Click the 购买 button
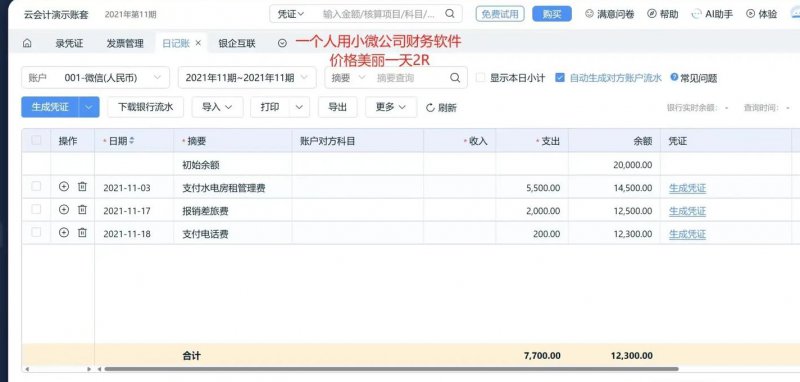Screen dimensions: 800x382 point(552,14)
